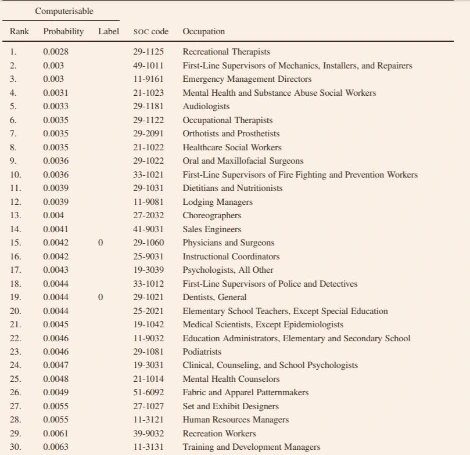
Task: Select 'Oral and Maxillofacial Surgeons' text
Action: (243, 161)
